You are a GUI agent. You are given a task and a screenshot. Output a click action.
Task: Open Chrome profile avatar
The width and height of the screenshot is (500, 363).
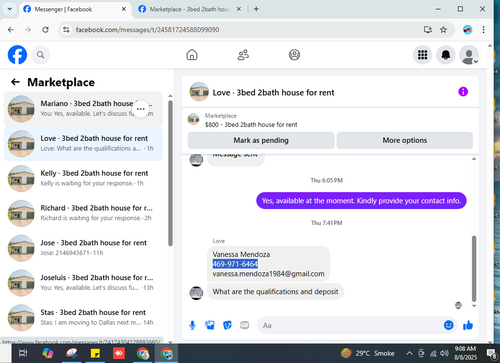[x=467, y=30]
